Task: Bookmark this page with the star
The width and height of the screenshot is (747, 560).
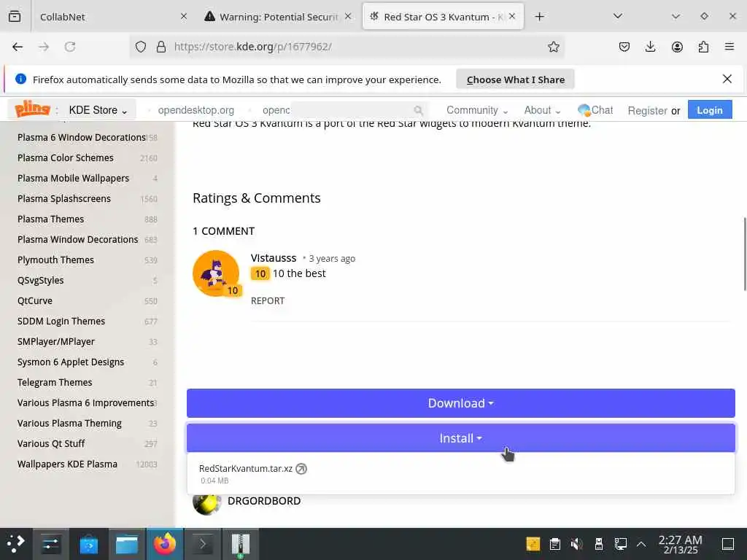Action: [553, 47]
